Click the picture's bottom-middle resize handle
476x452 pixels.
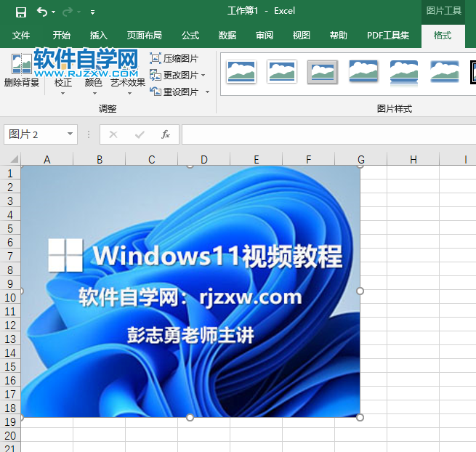[x=190, y=417]
